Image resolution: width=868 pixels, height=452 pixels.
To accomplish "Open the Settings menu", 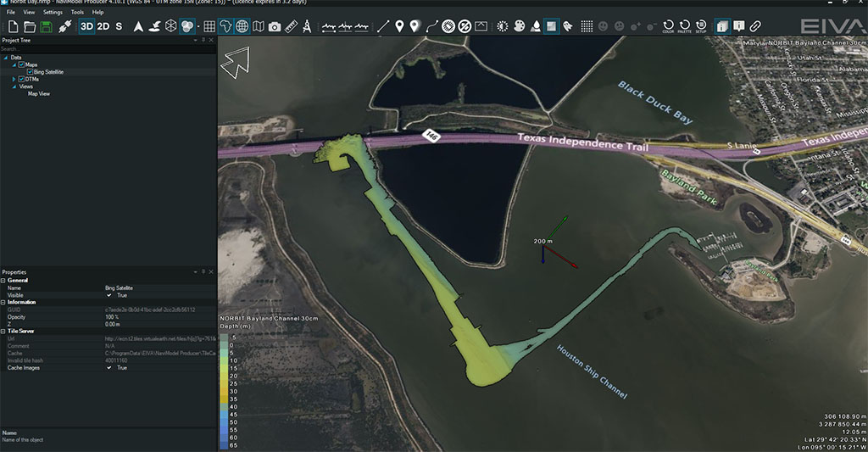I will 53,13.
